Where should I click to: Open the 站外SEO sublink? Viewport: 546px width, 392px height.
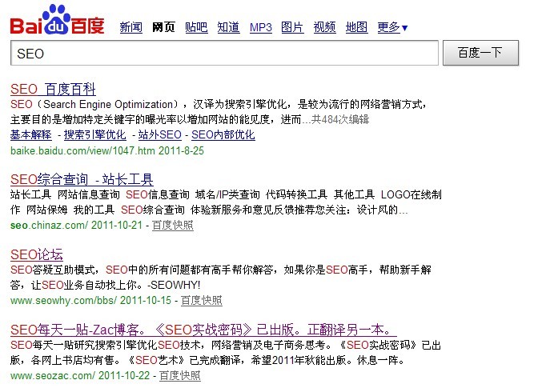(x=160, y=134)
